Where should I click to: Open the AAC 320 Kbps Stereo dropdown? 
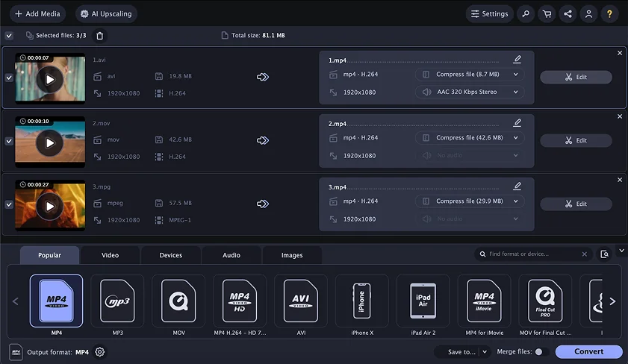[x=469, y=92]
